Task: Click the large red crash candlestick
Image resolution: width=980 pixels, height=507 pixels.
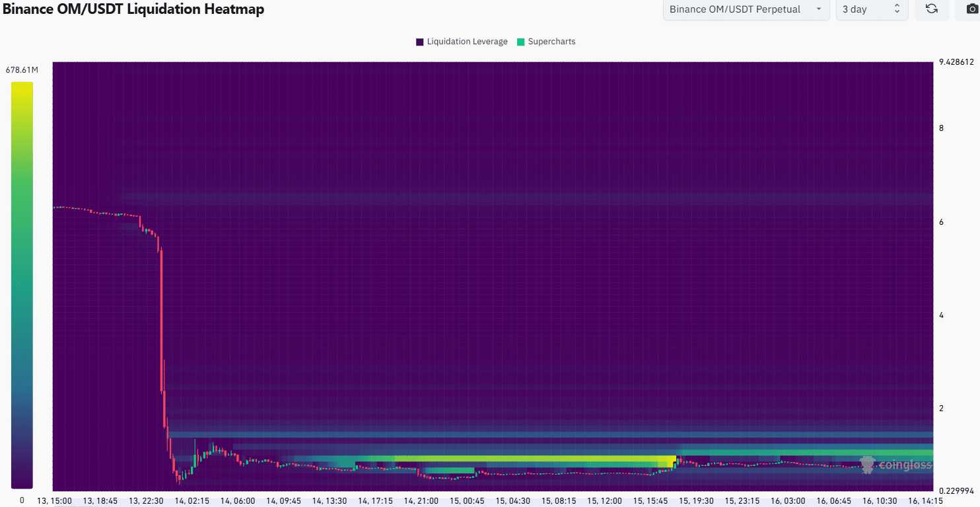Action: (x=162, y=317)
